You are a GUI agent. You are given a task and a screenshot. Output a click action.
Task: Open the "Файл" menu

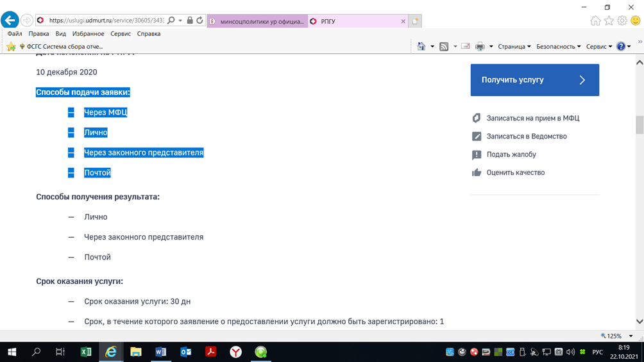click(15, 34)
